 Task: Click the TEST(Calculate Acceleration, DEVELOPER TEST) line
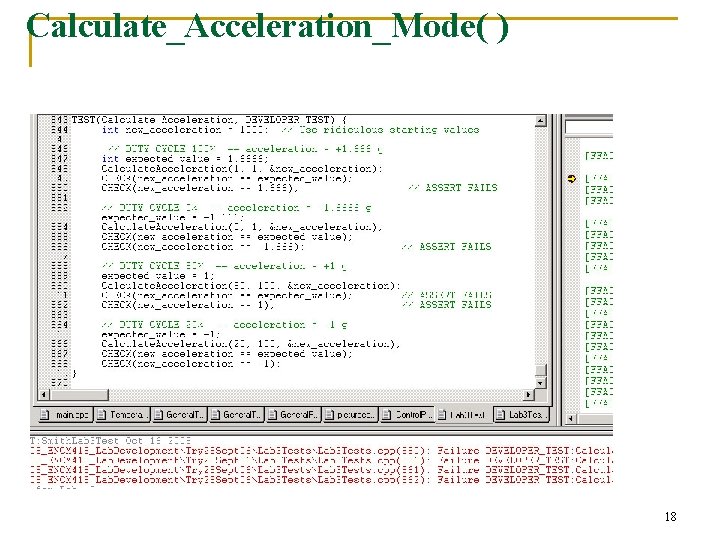[209, 120]
